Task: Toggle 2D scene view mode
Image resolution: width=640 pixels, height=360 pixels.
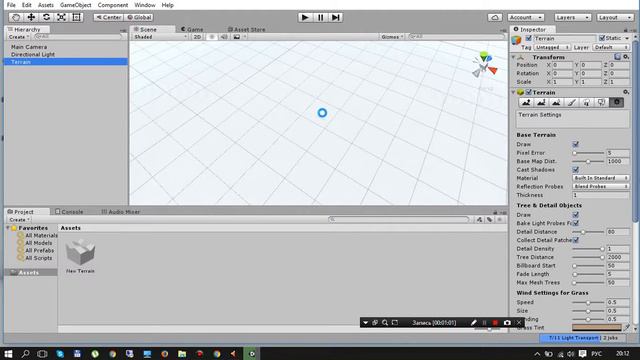Action: 197,37
